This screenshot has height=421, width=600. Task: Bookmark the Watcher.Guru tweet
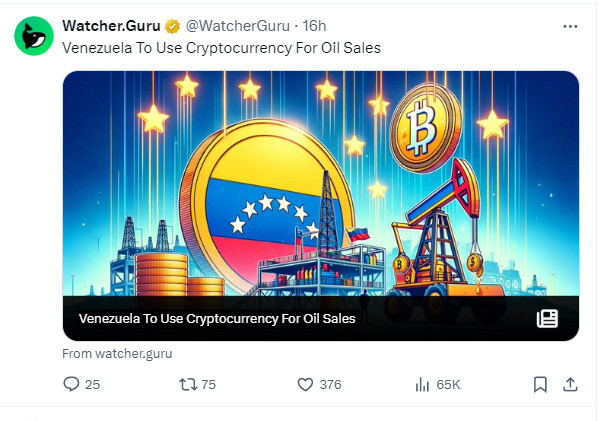coord(540,384)
